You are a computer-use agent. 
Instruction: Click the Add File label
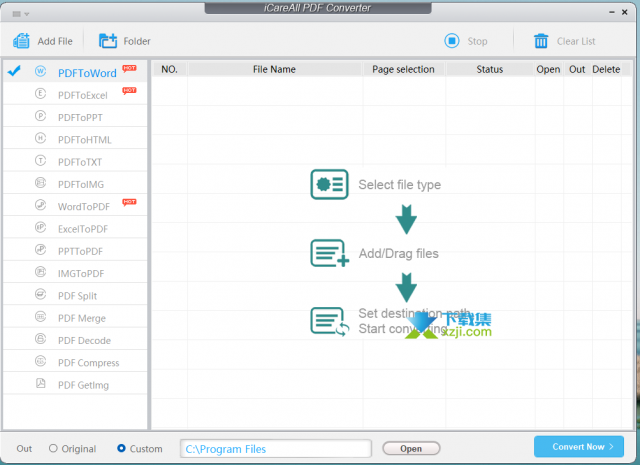click(55, 41)
